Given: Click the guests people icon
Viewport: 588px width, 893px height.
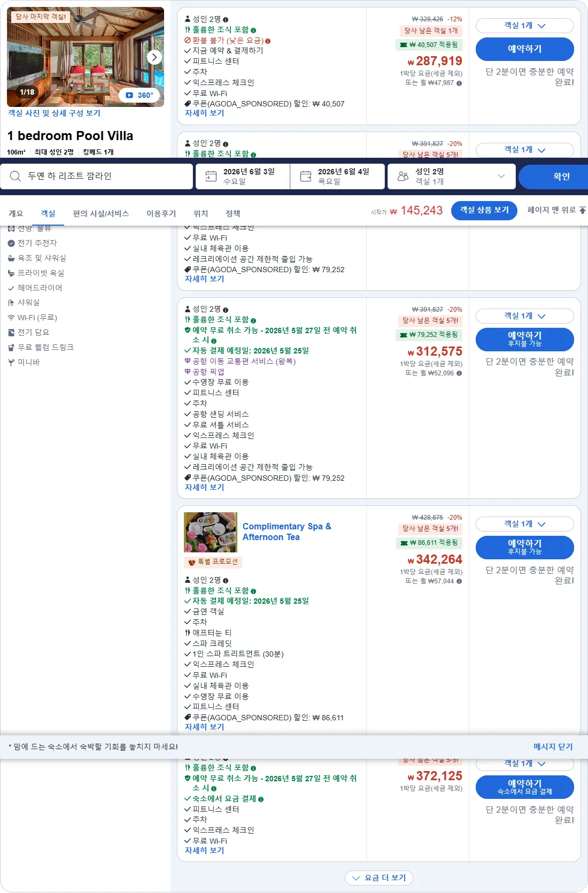Looking at the screenshot, I should [x=403, y=176].
